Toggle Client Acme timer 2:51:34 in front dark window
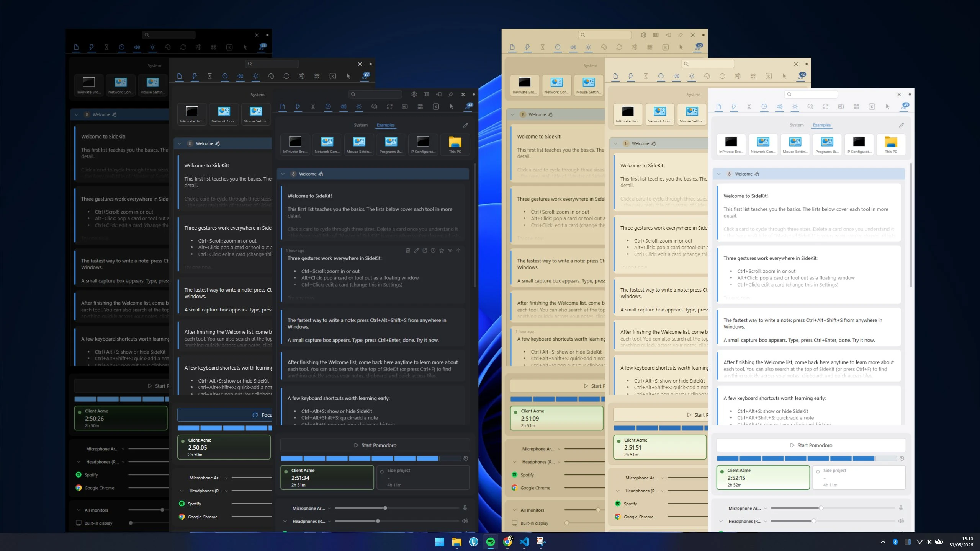Image resolution: width=980 pixels, height=551 pixels. (327, 478)
